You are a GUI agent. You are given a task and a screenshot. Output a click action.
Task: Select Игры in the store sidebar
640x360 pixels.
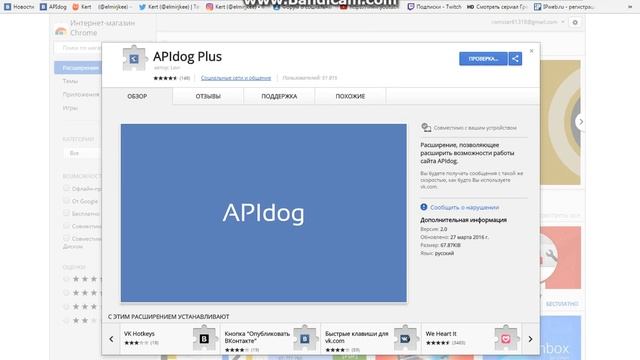coord(70,108)
